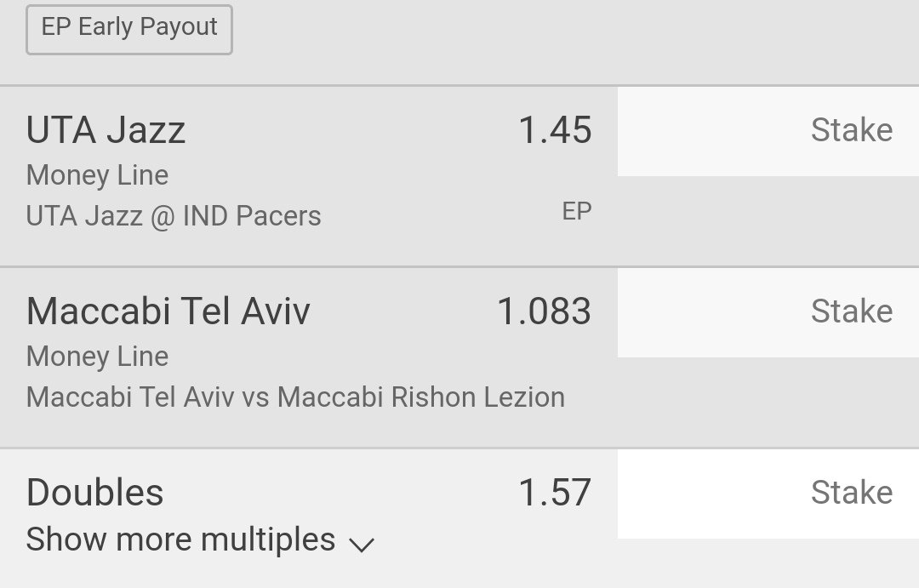Click the EP Early Payout legend button
919x588 pixels.
128,28
